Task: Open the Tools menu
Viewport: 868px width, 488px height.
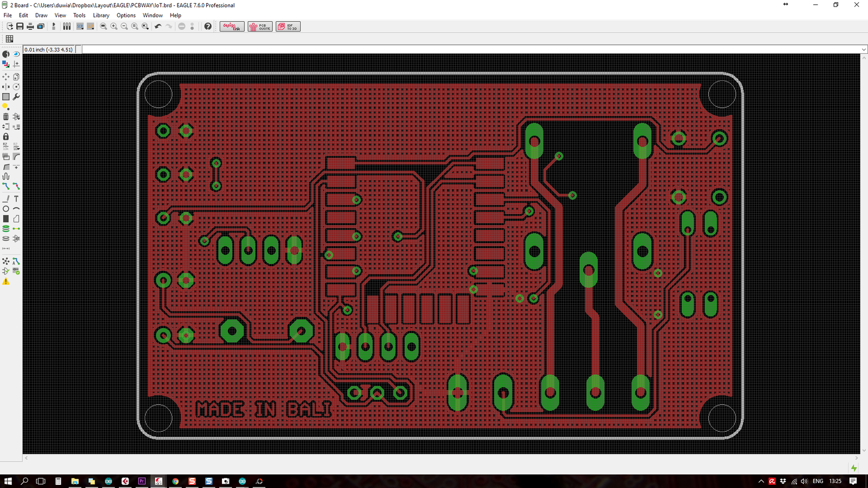Action: pos(79,15)
